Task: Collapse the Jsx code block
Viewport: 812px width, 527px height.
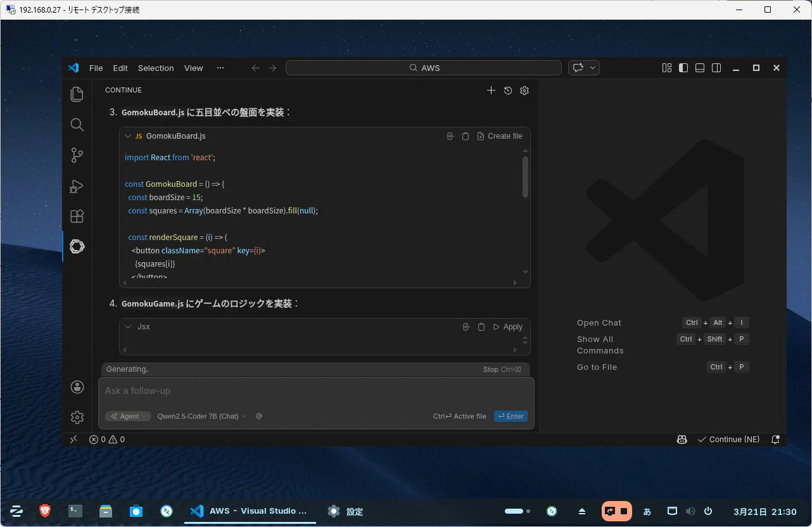Action: (x=129, y=327)
